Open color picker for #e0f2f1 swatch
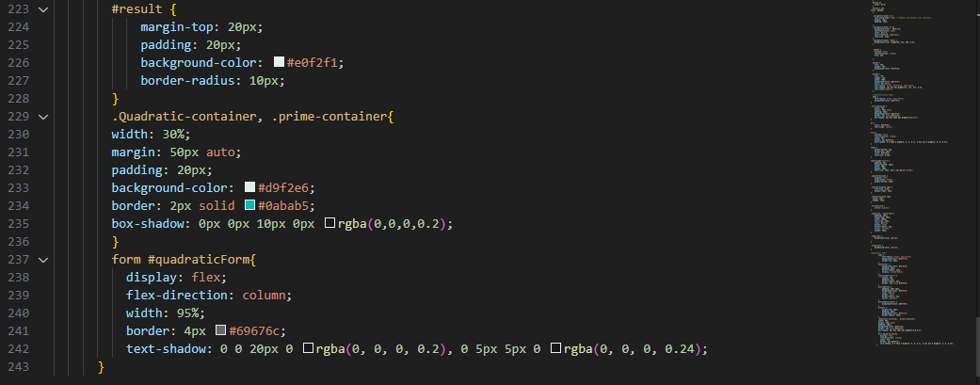Image resolution: width=980 pixels, height=385 pixels. coord(280,62)
